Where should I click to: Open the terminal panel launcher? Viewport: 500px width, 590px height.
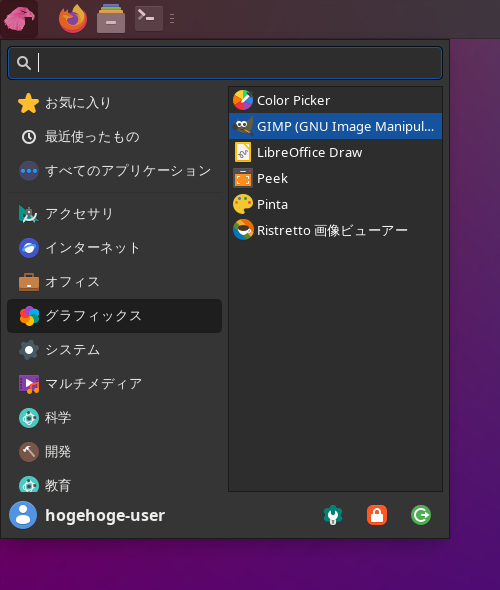pos(149,18)
